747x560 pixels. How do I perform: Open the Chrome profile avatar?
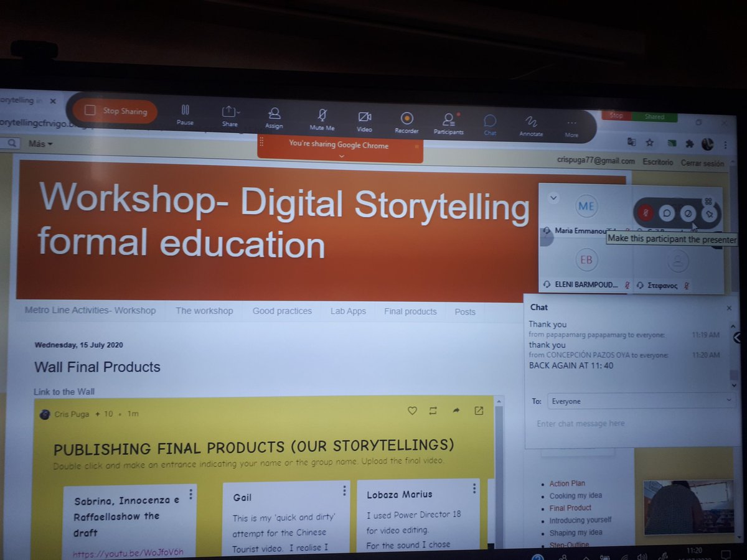click(707, 144)
